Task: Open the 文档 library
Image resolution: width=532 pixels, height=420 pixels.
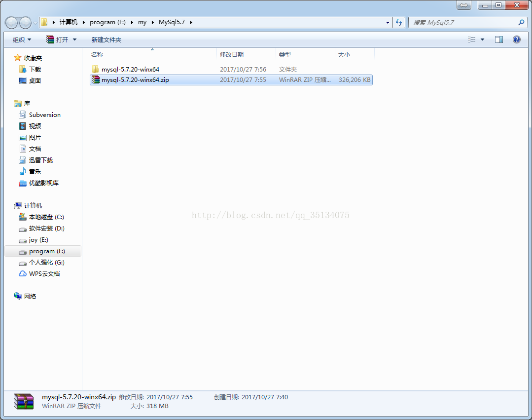Action: pos(35,149)
